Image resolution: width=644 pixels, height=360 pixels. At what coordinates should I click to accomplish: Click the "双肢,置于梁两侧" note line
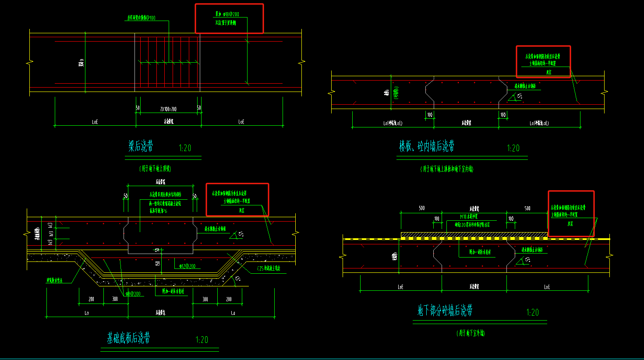[226, 23]
